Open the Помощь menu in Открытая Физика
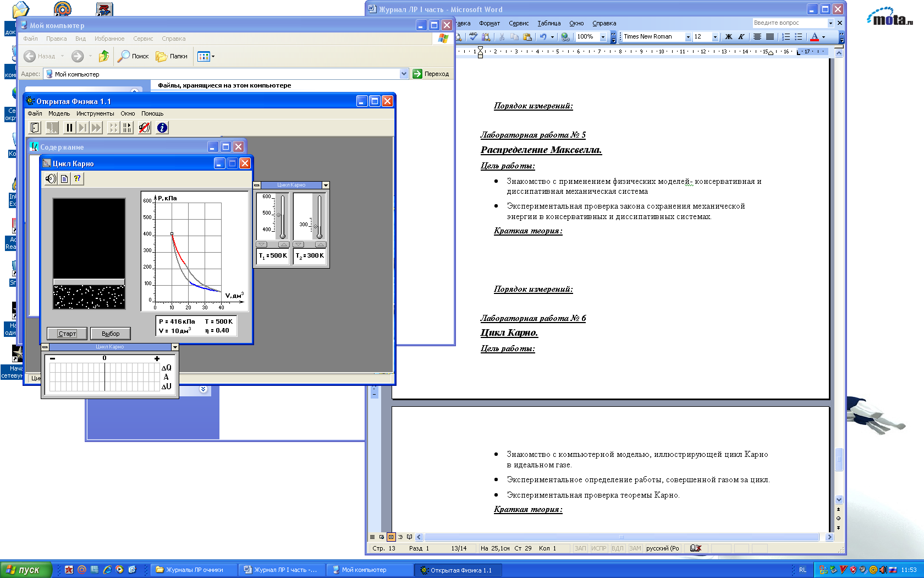The width and height of the screenshot is (924, 578). click(x=152, y=113)
